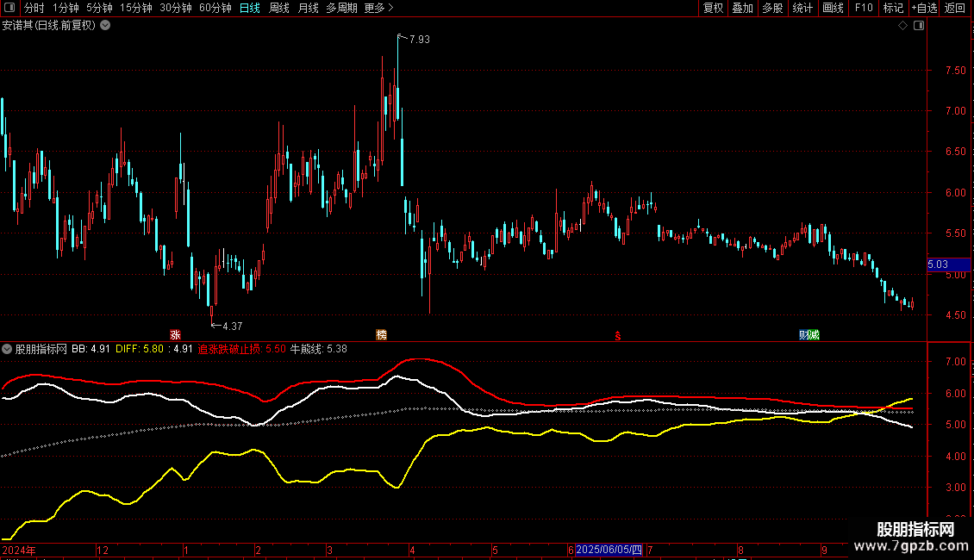Click the diamond icon at chart top-right

click(902, 26)
